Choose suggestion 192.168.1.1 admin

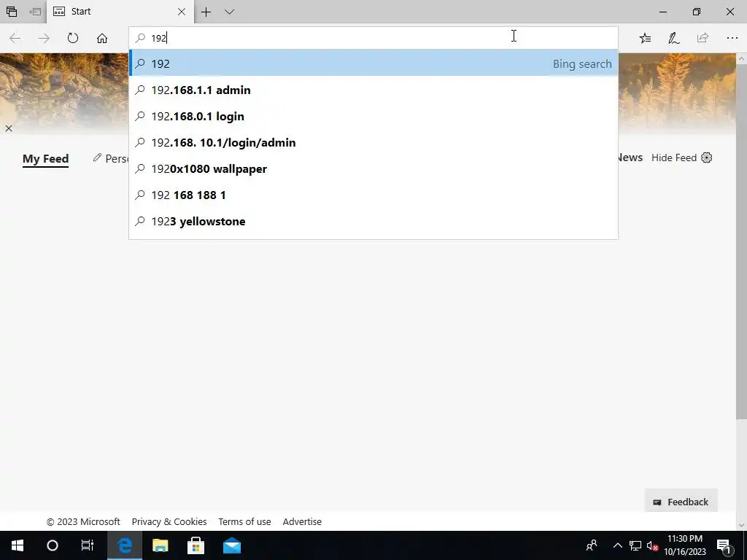point(373,90)
